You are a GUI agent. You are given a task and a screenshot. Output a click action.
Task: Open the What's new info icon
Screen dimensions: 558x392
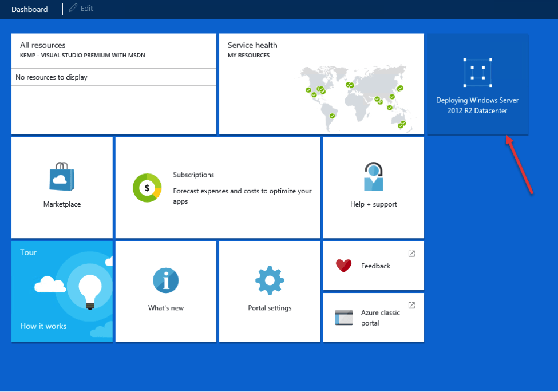[x=166, y=280]
